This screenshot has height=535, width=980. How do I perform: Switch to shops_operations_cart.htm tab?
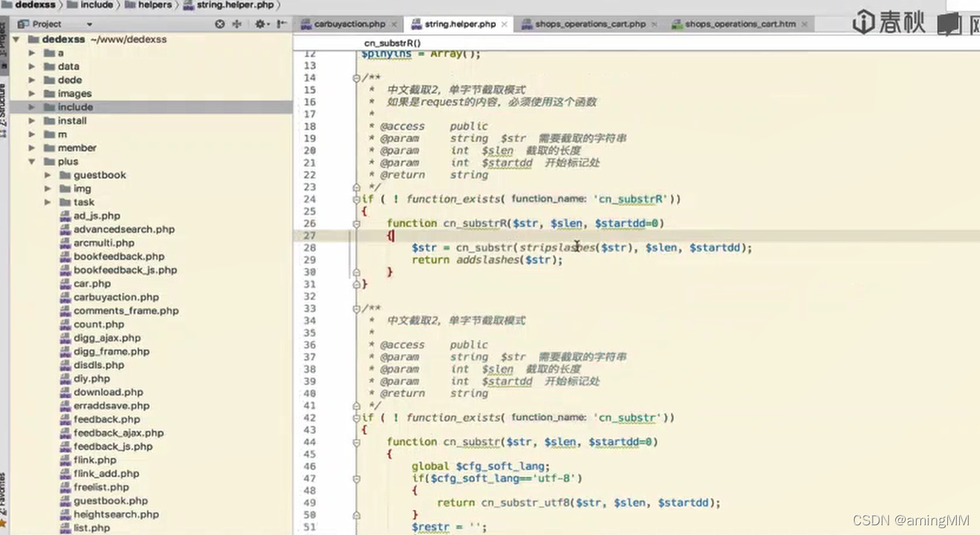[740, 24]
